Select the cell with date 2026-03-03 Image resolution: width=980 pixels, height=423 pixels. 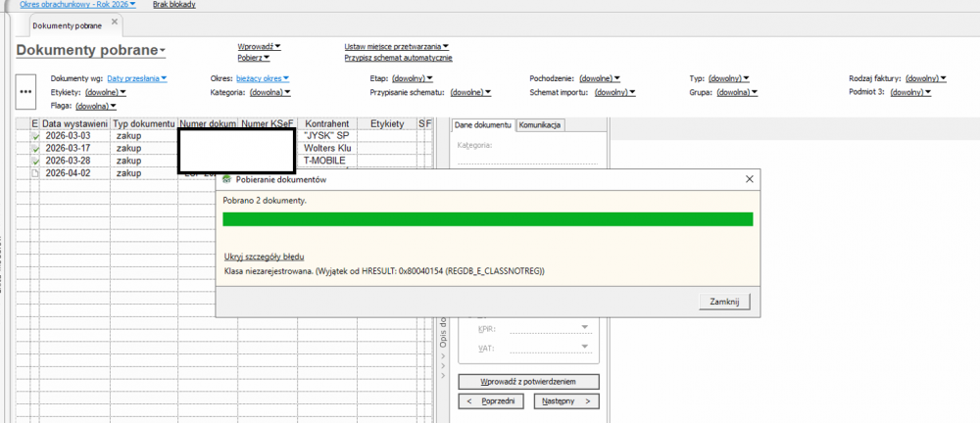[75, 136]
